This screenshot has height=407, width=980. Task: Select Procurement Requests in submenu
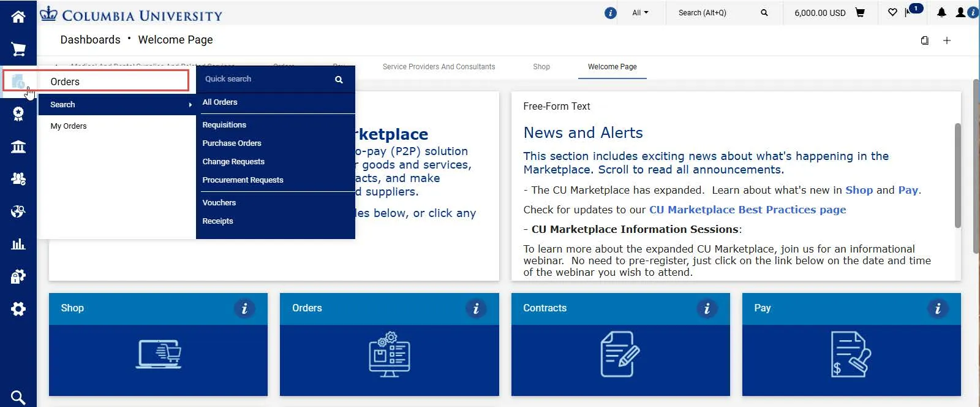tap(243, 180)
